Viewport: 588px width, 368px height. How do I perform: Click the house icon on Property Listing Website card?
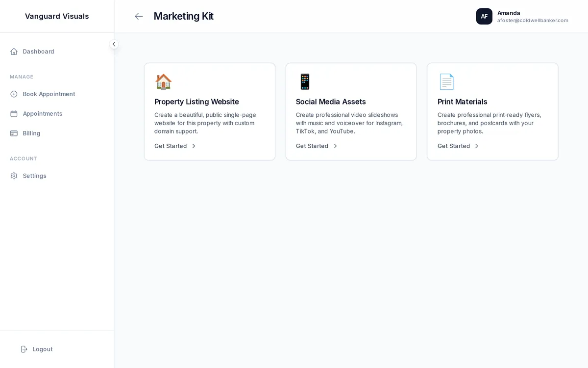[163, 81]
